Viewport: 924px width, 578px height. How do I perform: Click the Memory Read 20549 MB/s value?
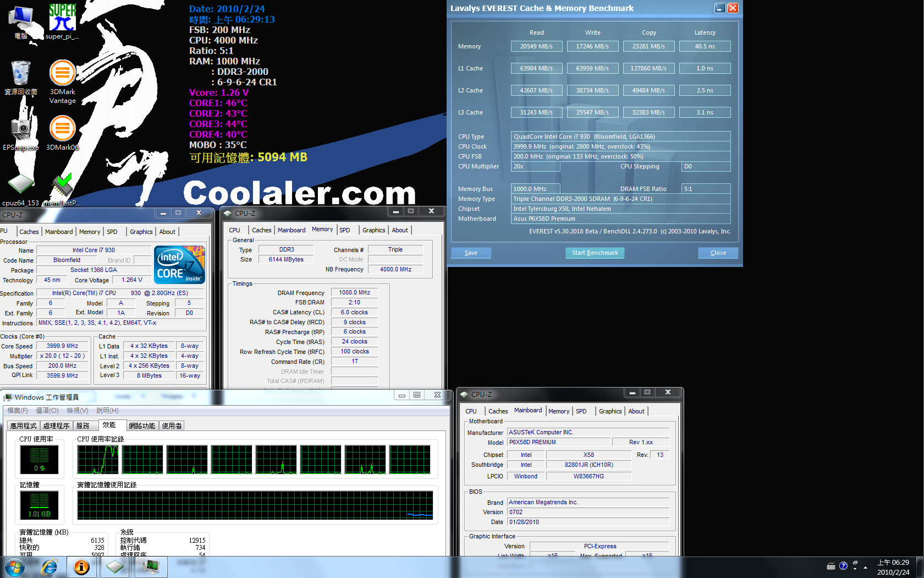click(x=536, y=46)
